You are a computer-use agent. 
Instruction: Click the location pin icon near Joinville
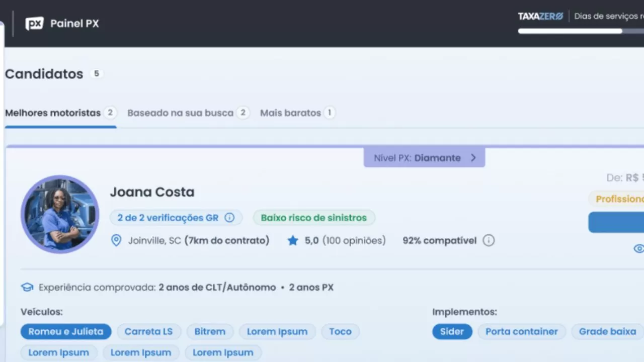116,240
